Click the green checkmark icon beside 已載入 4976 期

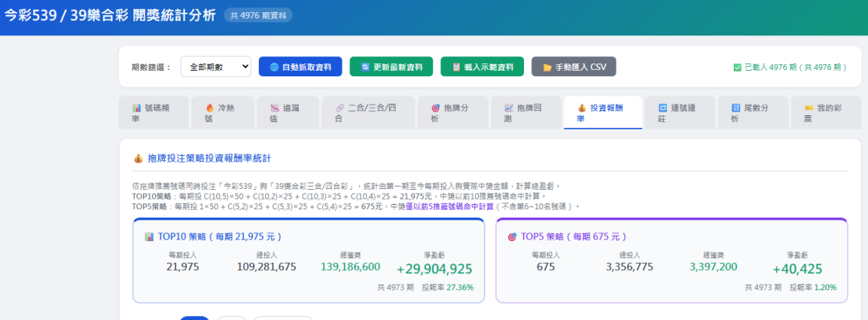pyautogui.click(x=737, y=67)
